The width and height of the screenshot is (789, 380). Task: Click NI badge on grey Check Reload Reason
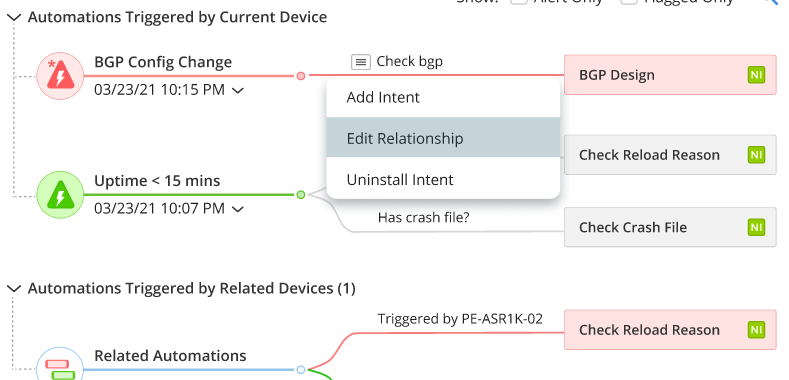(756, 155)
